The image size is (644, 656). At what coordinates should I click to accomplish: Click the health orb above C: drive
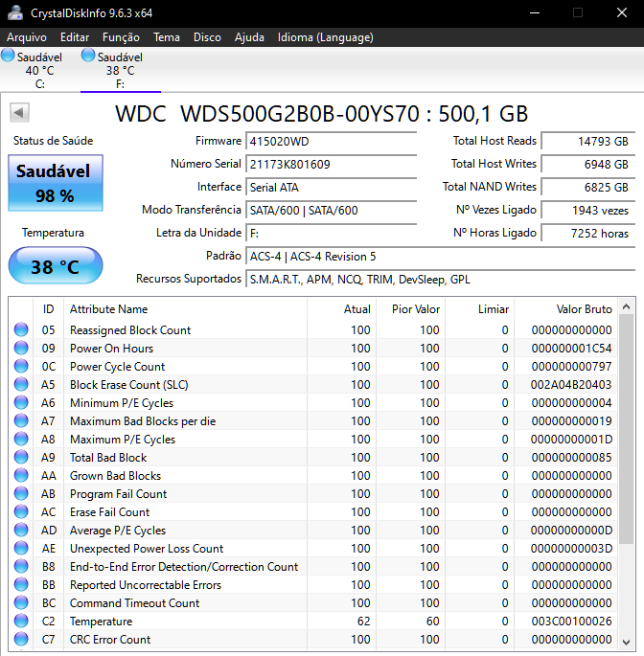[8, 56]
